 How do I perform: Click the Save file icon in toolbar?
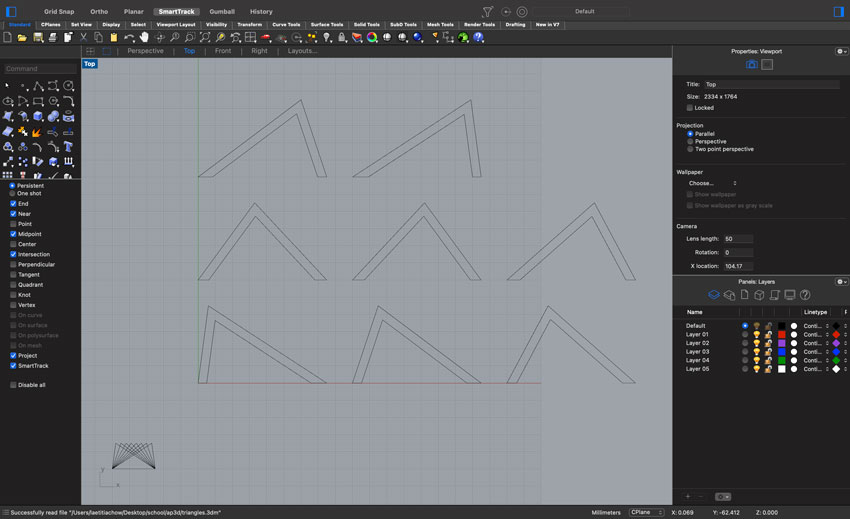tap(37, 37)
